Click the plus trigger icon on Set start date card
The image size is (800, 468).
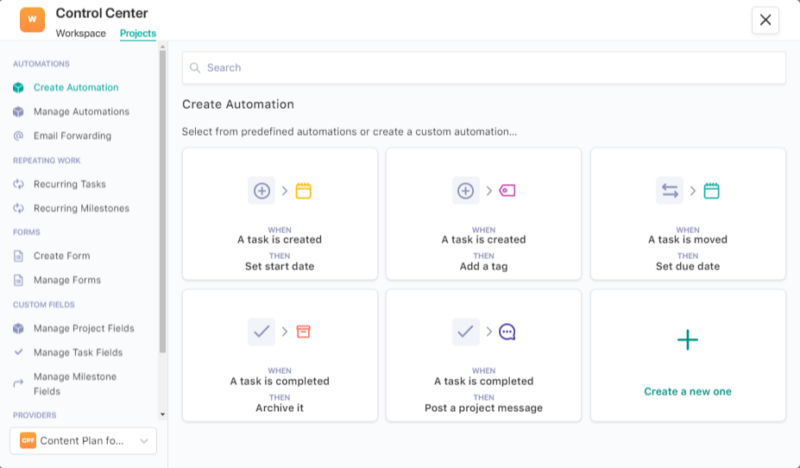click(262, 191)
